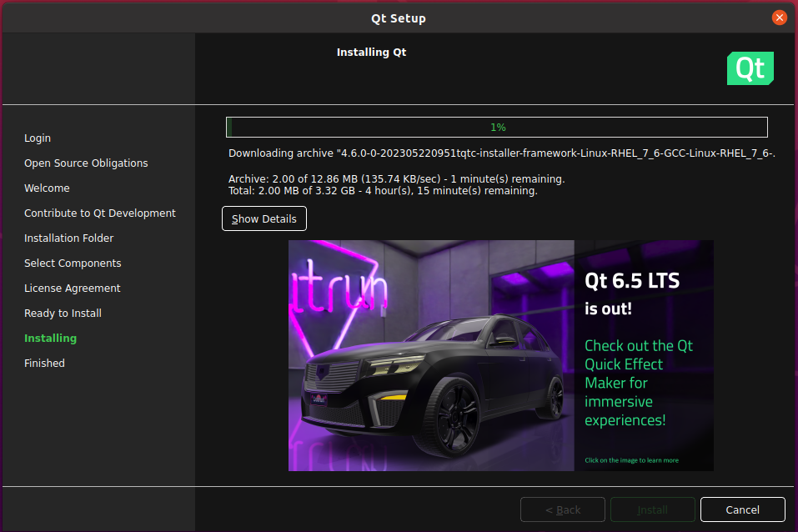This screenshot has height=532, width=798.
Task: Select Open Source Obligations step
Action: coord(86,163)
